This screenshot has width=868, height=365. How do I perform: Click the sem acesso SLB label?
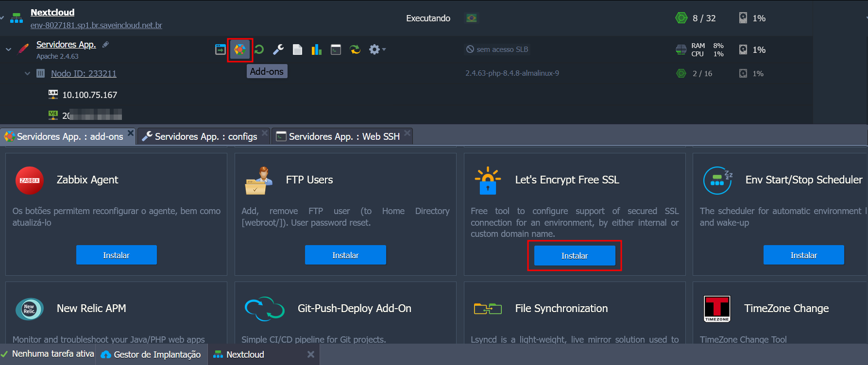[x=497, y=49]
